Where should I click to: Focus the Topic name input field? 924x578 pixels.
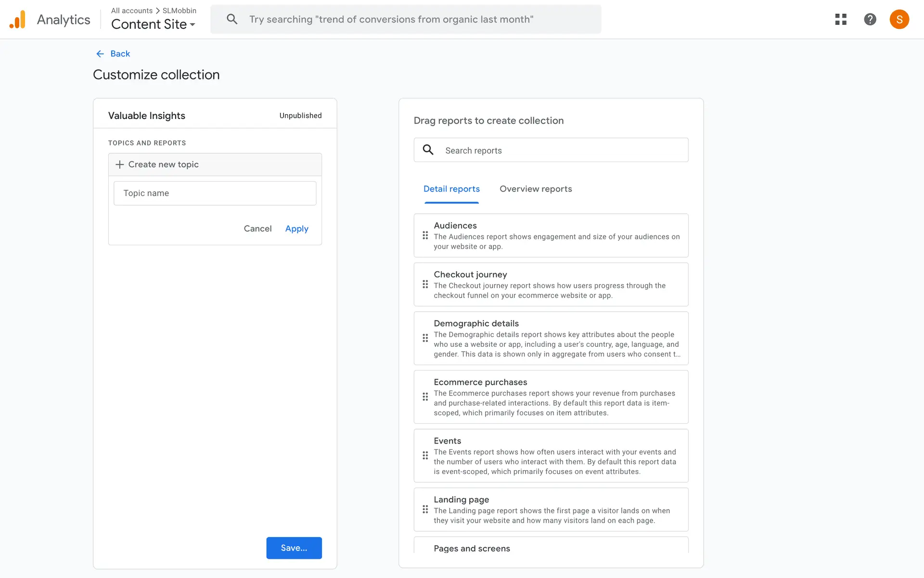click(215, 193)
